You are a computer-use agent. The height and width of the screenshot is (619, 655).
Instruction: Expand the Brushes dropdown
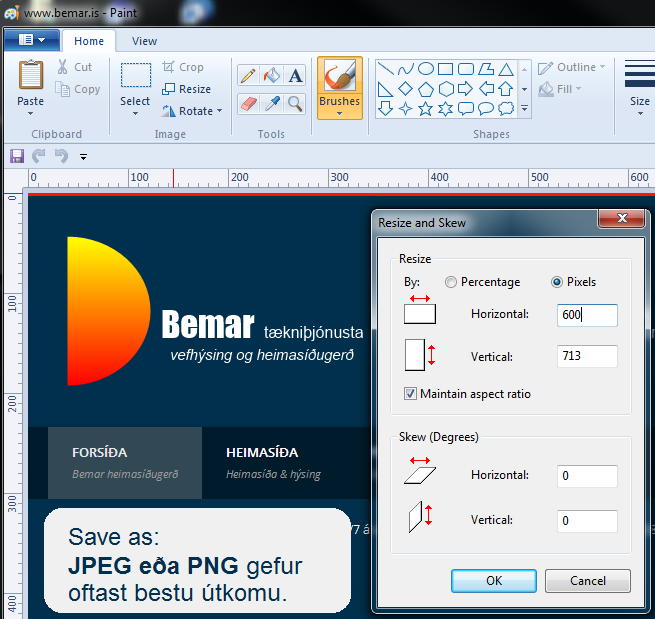click(x=339, y=112)
